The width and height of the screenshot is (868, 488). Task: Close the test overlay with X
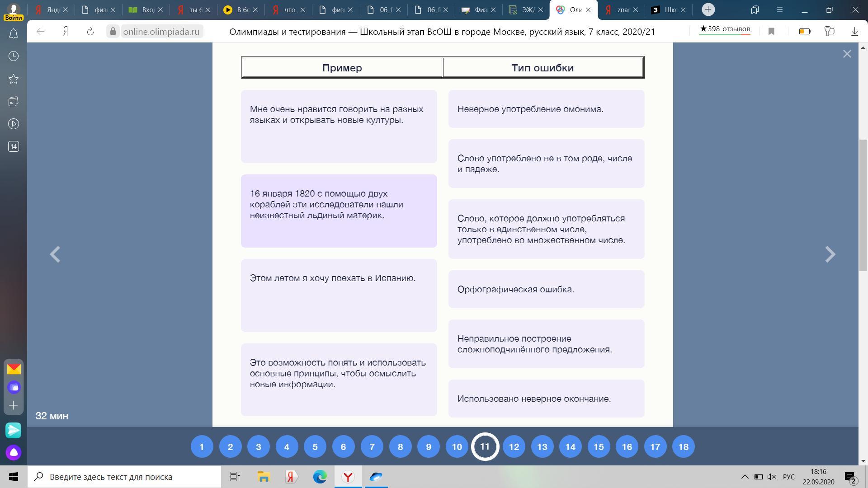(x=847, y=54)
